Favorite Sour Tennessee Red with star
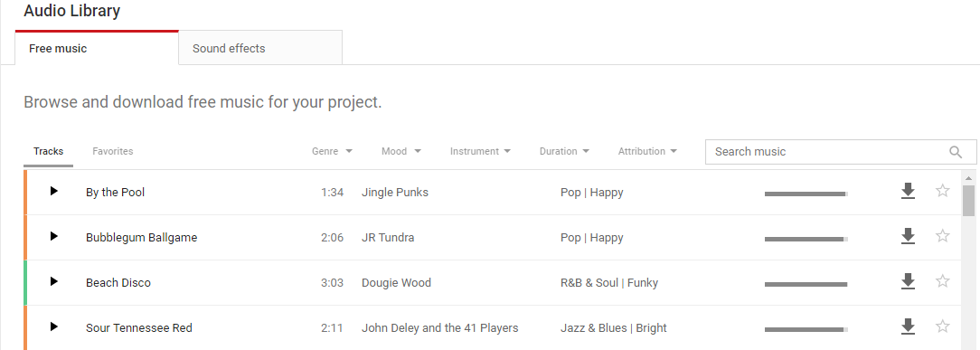 click(943, 326)
